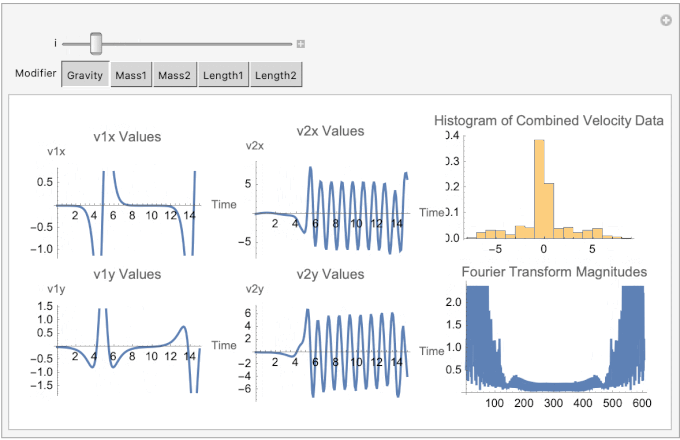Click the 'v2y Values' plot title

point(330,274)
